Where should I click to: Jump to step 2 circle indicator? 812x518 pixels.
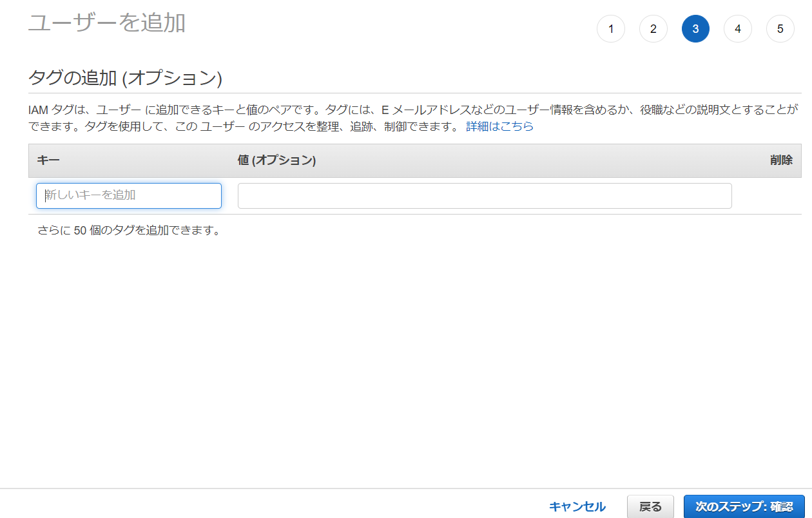coord(653,29)
